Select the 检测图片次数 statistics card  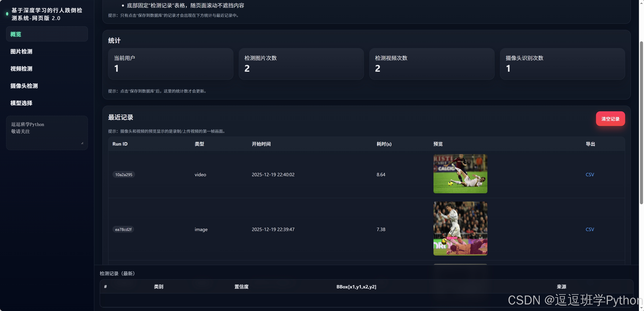[301, 64]
